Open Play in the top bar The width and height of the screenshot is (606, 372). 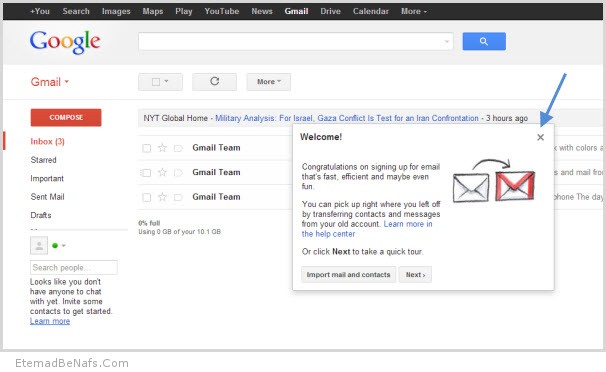pos(184,11)
